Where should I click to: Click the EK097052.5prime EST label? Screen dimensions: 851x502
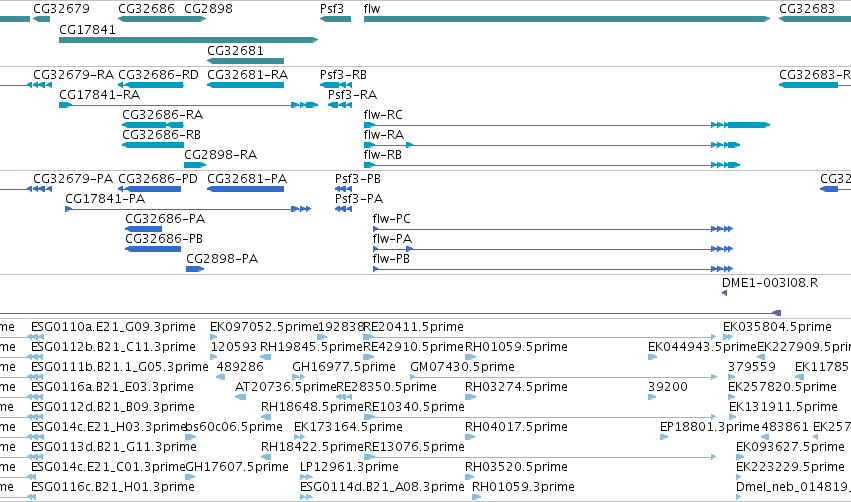pyautogui.click(x=264, y=327)
